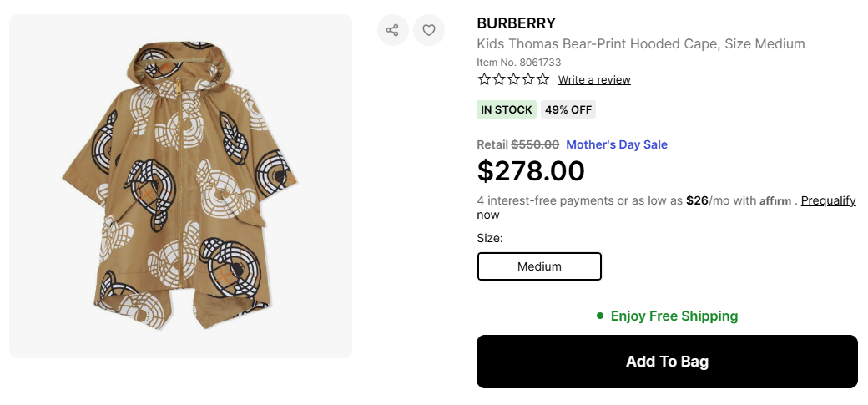Select the Medium size option
This screenshot has width=868, height=405.
coord(539,266)
